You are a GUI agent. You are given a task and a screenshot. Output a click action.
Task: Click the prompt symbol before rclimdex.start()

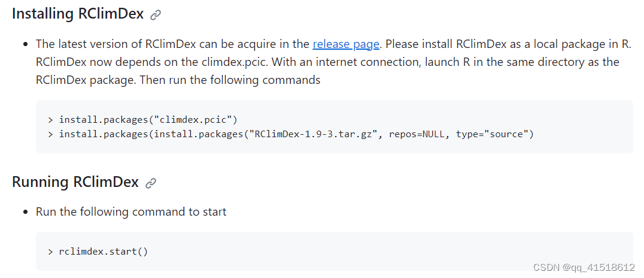[x=50, y=251]
